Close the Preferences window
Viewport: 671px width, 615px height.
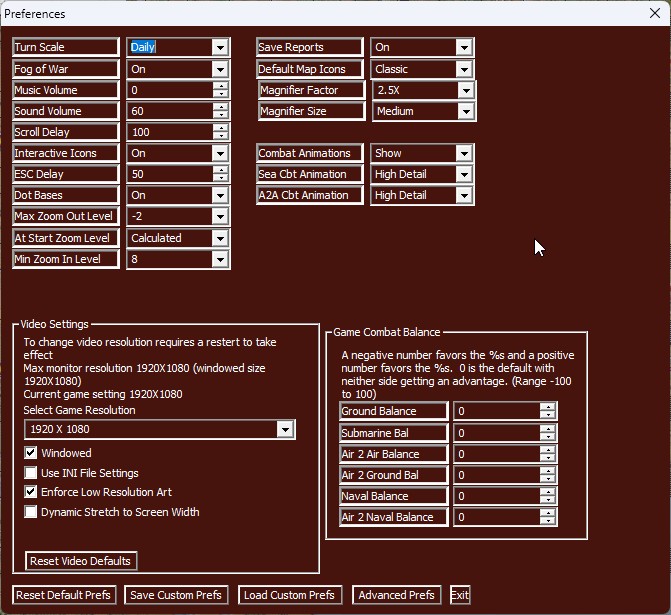click(x=655, y=13)
